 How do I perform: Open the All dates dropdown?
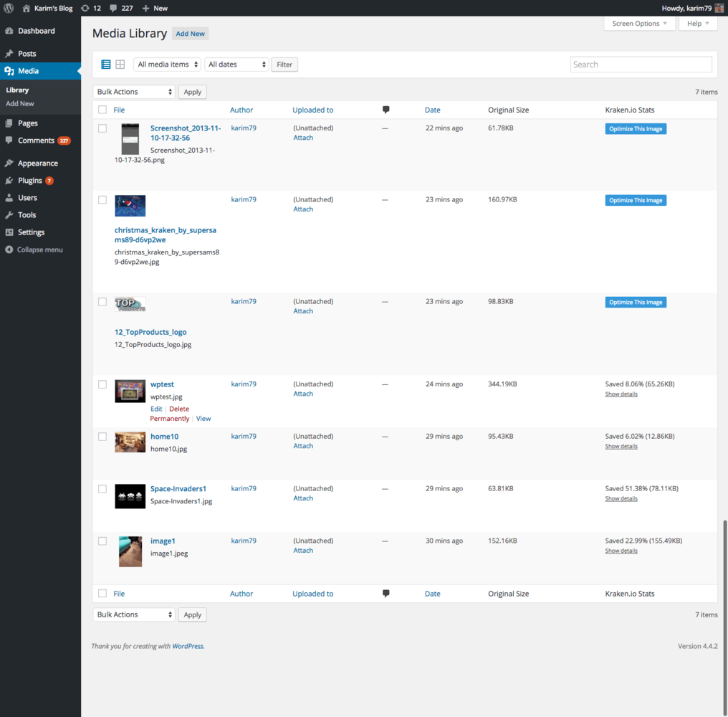[236, 65]
